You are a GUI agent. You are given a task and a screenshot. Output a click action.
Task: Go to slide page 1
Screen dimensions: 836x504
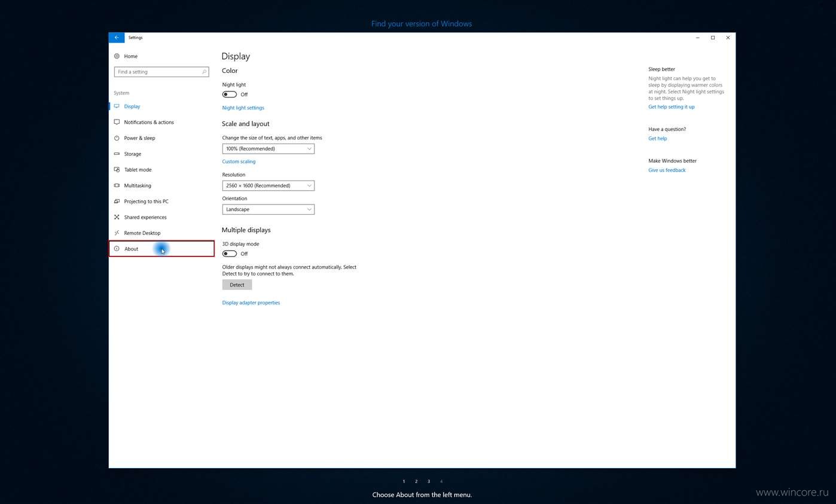click(x=404, y=481)
